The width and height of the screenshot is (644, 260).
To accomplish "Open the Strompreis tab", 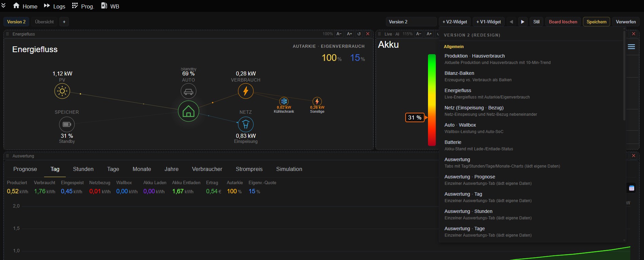I will [249, 169].
